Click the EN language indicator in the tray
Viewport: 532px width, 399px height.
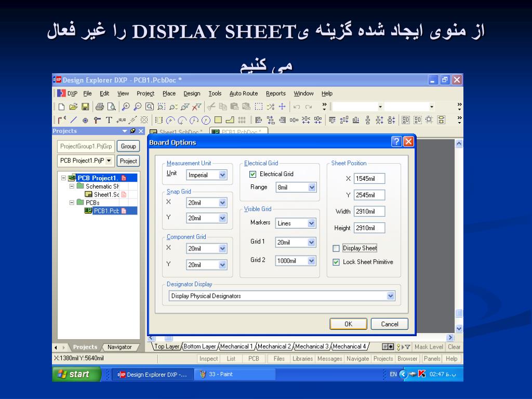point(393,374)
